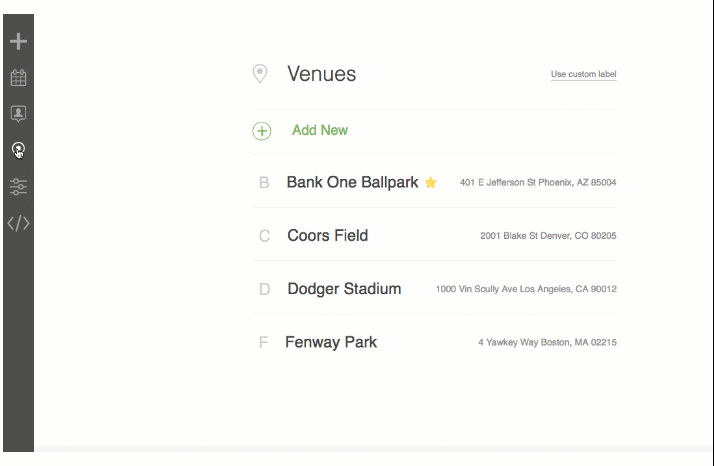Image resolution: width=714 pixels, height=466 pixels.
Task: Click the 1000 Vin Scully Ave address
Action: pyautogui.click(x=526, y=289)
